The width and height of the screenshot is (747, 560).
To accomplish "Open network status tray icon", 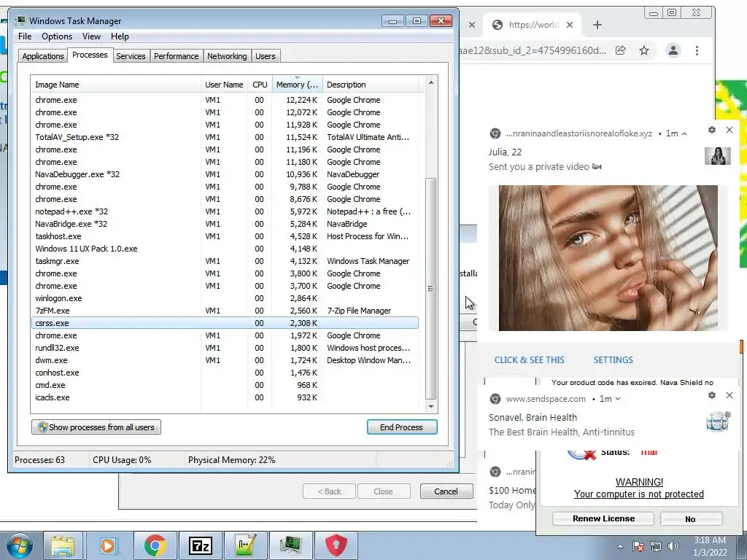I will point(656,546).
